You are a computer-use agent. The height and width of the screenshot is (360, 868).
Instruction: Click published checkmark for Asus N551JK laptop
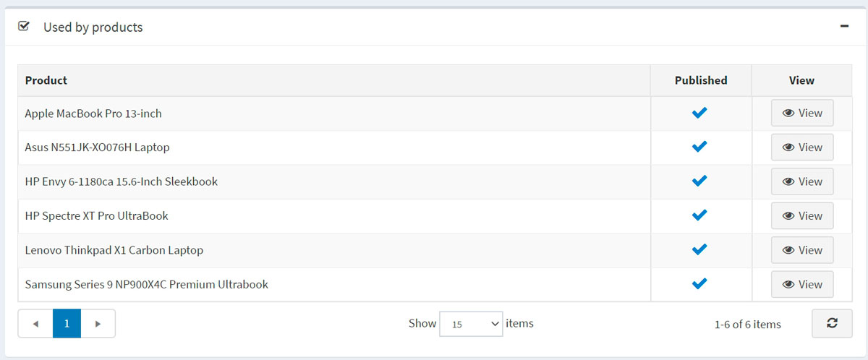[x=699, y=147]
